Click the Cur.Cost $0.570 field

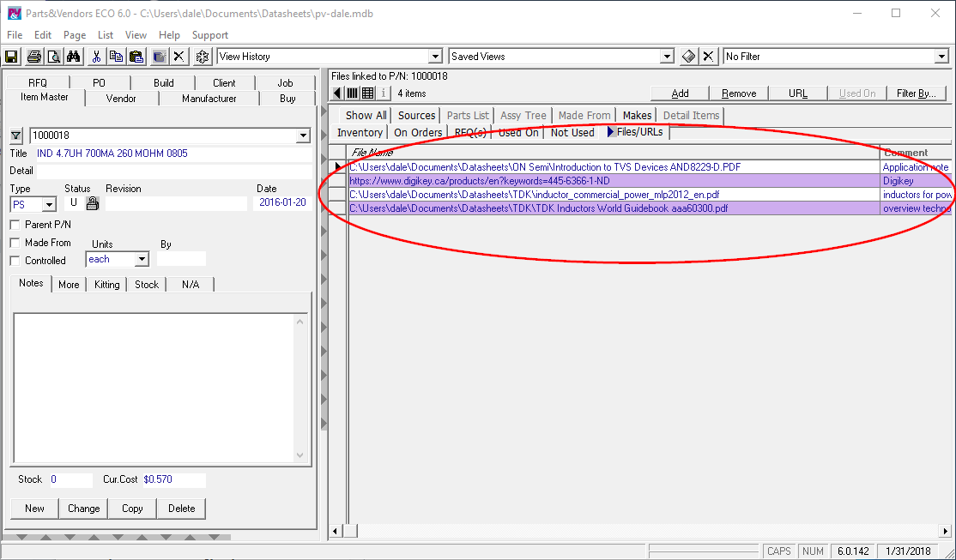pos(173,479)
